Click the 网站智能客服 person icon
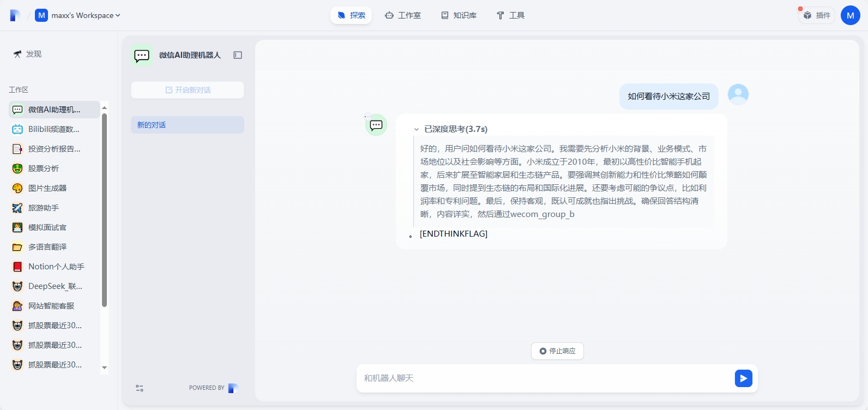Screen dimensions: 868x410 pyautogui.click(x=17, y=306)
